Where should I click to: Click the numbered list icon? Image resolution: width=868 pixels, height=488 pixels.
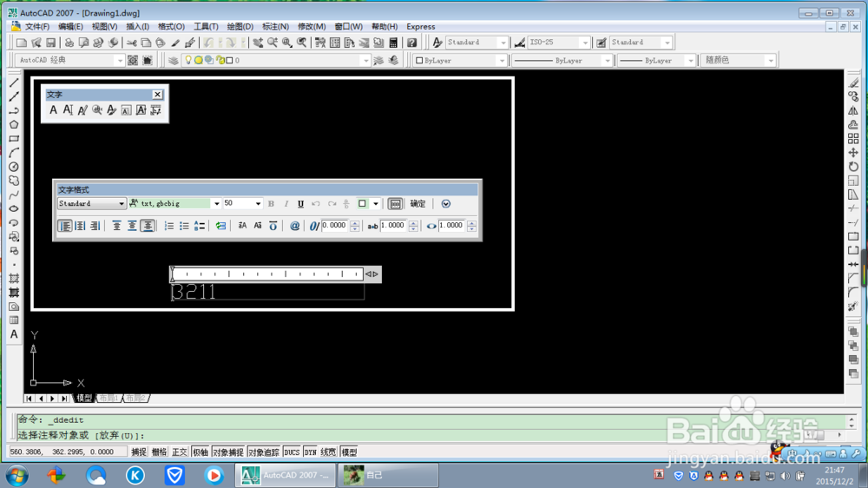pyautogui.click(x=169, y=226)
